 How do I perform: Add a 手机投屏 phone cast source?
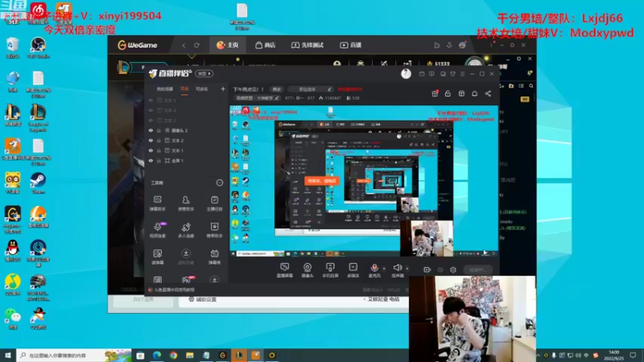tap(330, 270)
